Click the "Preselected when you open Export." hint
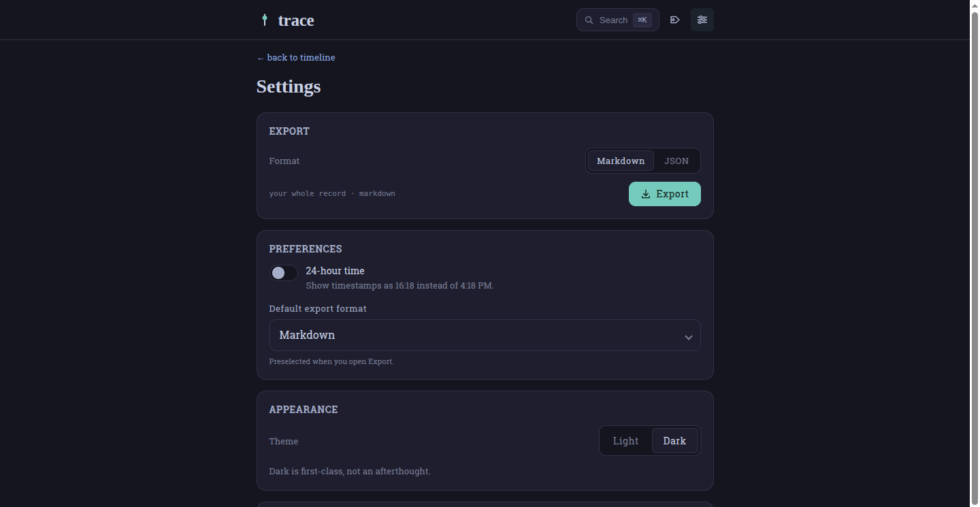This screenshot has width=980, height=507. coord(331,361)
